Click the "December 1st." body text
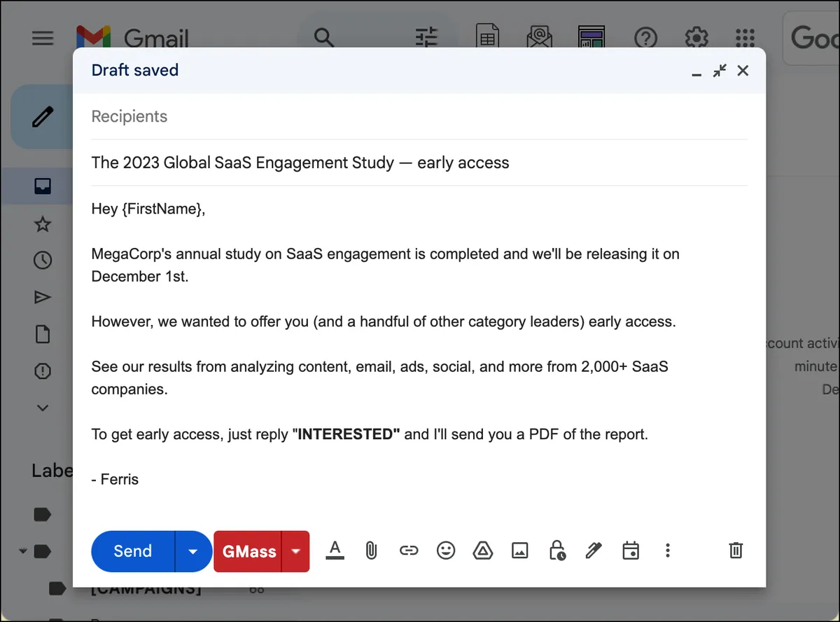Viewport: 840px width, 622px height. pyautogui.click(x=140, y=277)
